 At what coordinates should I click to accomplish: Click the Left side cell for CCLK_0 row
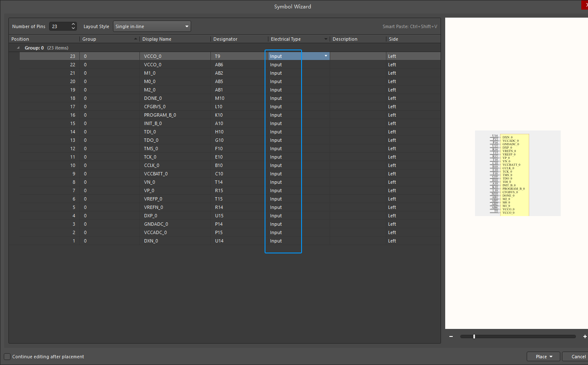[x=413, y=165]
